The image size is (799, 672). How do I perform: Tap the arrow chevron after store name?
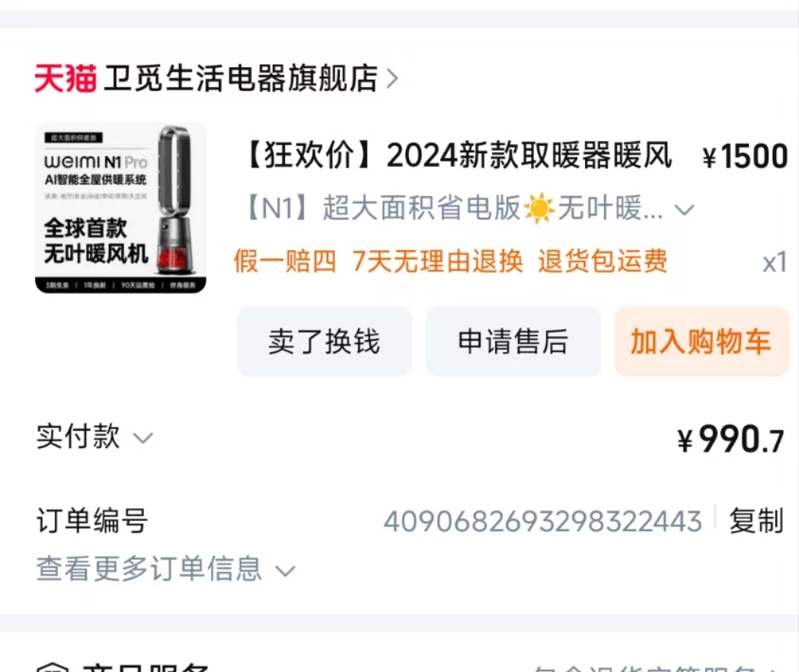pyautogui.click(x=392, y=78)
